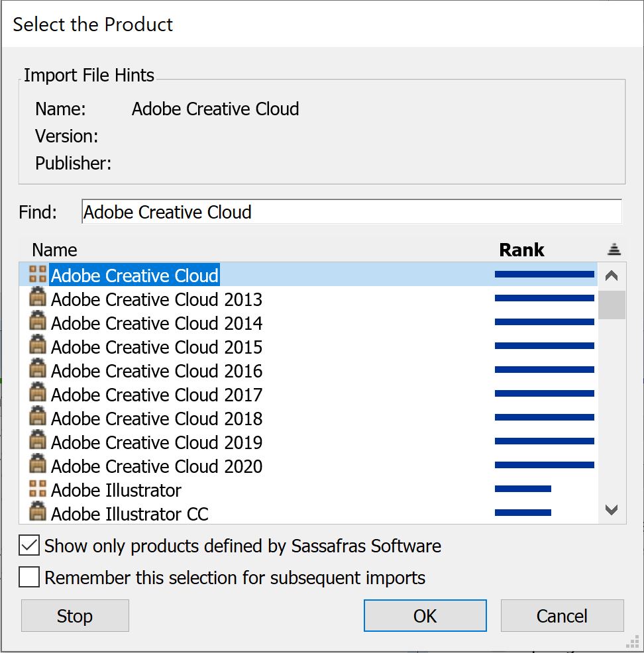
Task: Sort list by the Name column header
Action: pos(54,250)
